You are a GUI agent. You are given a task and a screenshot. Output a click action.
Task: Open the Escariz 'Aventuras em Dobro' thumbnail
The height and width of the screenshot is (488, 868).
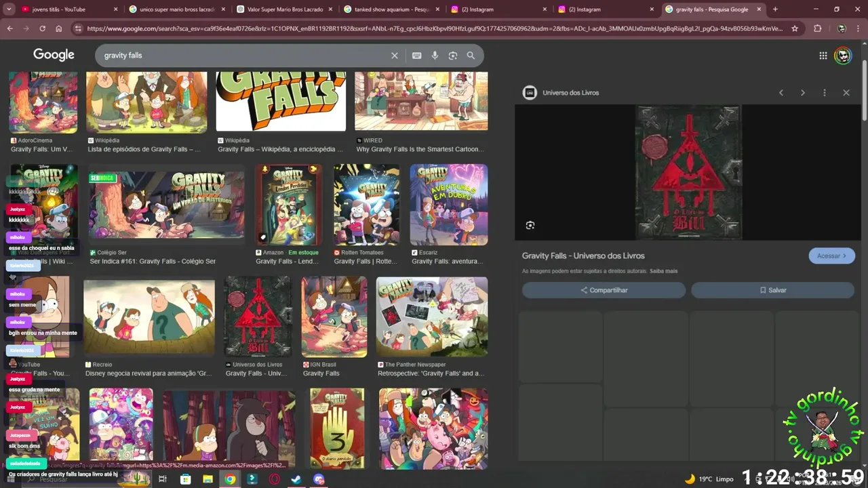(449, 205)
